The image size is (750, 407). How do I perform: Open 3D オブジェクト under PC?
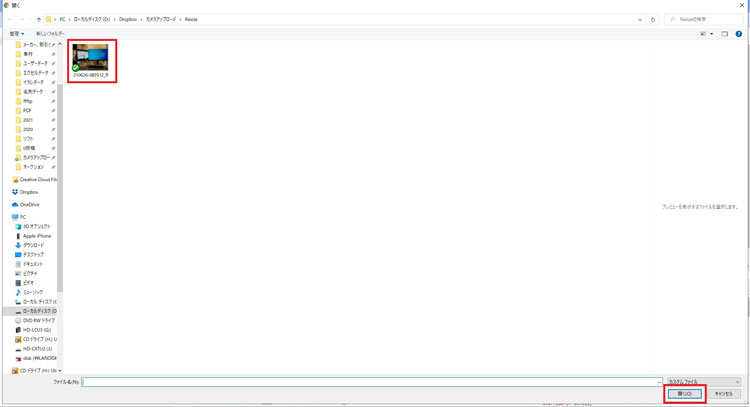[x=36, y=227]
